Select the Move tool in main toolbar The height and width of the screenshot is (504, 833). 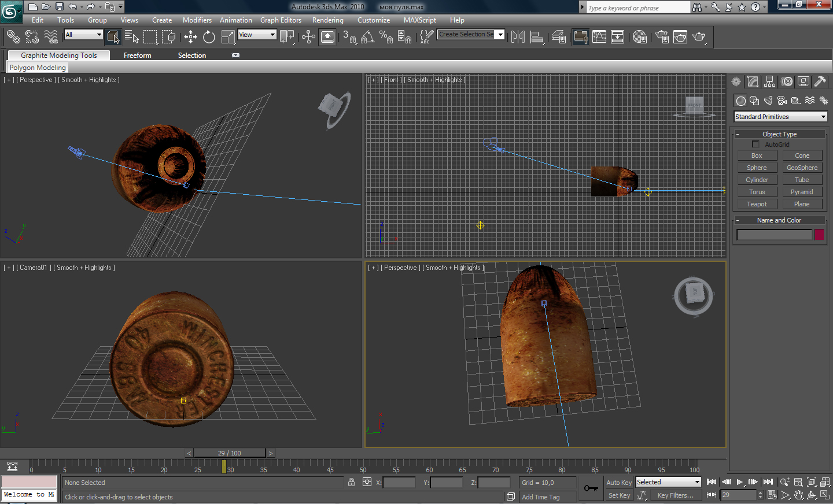pos(190,37)
